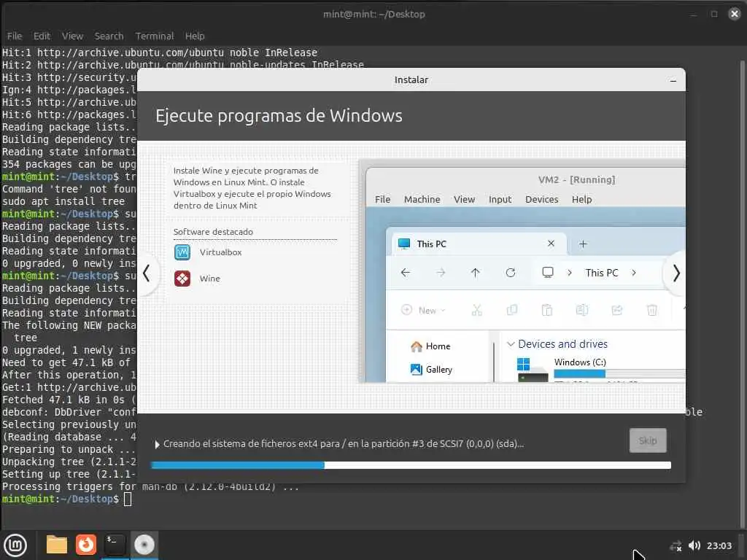This screenshot has width=747, height=560.
Task: Maximize the terminal window
Action: [713, 14]
